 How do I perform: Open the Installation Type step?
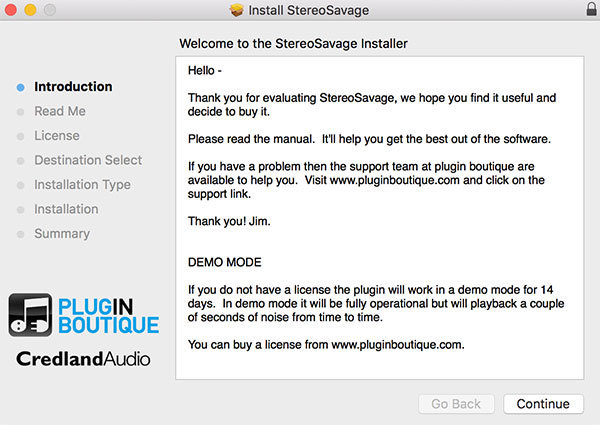point(82,185)
